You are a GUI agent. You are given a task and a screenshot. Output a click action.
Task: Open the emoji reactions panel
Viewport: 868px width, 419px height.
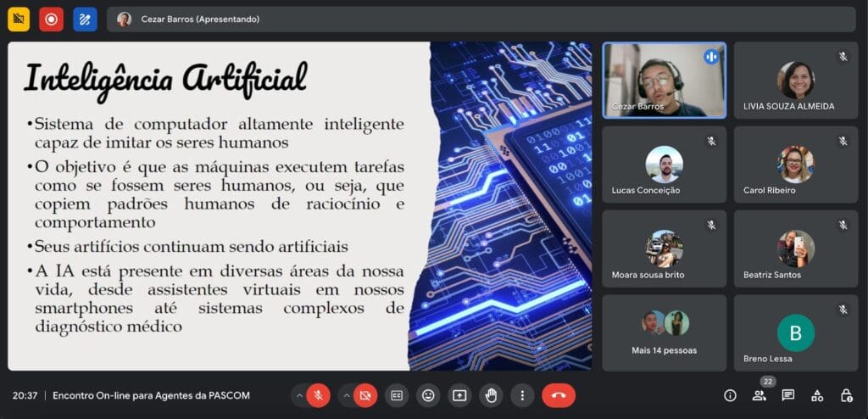pos(428,395)
